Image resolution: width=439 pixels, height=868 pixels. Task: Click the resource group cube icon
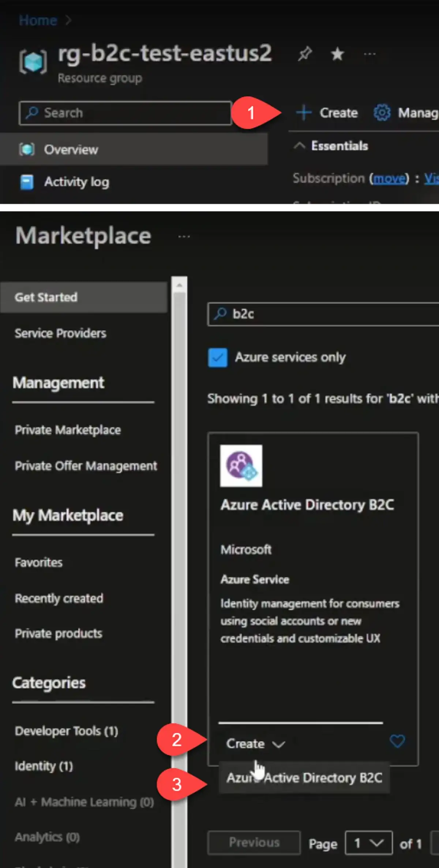pyautogui.click(x=33, y=61)
